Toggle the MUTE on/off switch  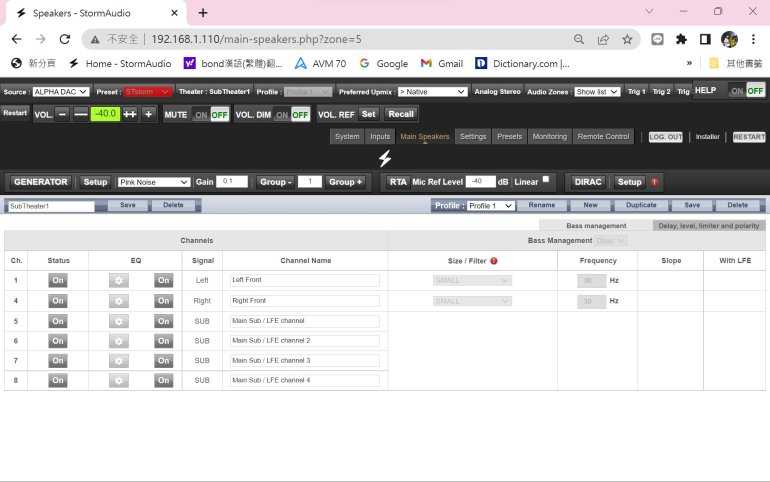pos(210,114)
